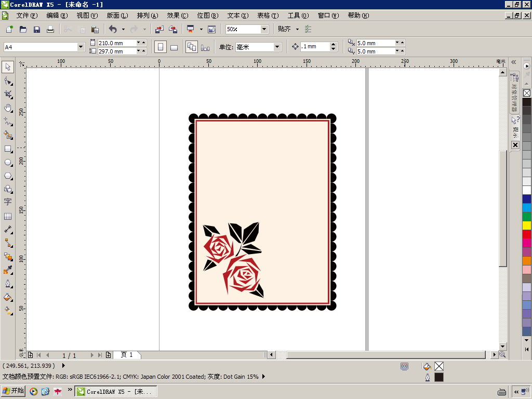
Task: Open a file with folder icon
Action: 23,29
